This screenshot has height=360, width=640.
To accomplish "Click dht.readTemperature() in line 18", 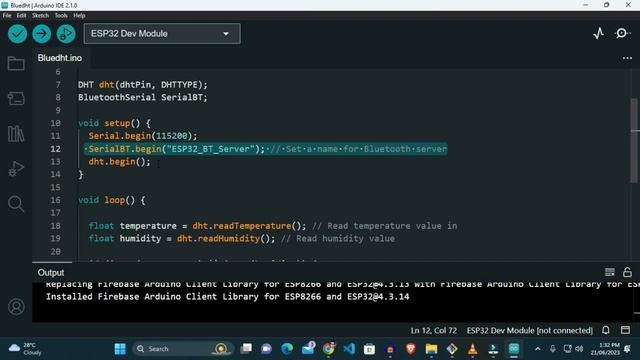I will click(x=249, y=226).
